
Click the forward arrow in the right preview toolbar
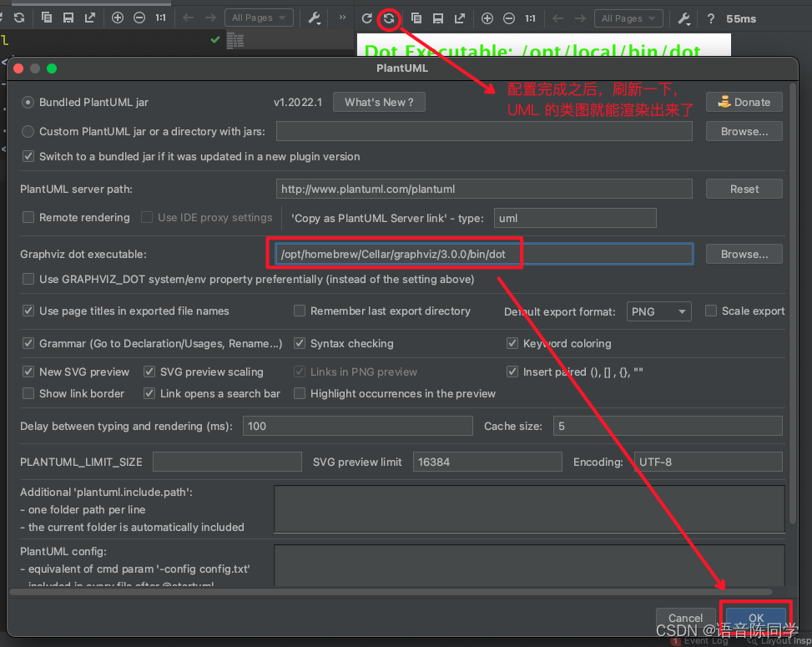coord(580,18)
